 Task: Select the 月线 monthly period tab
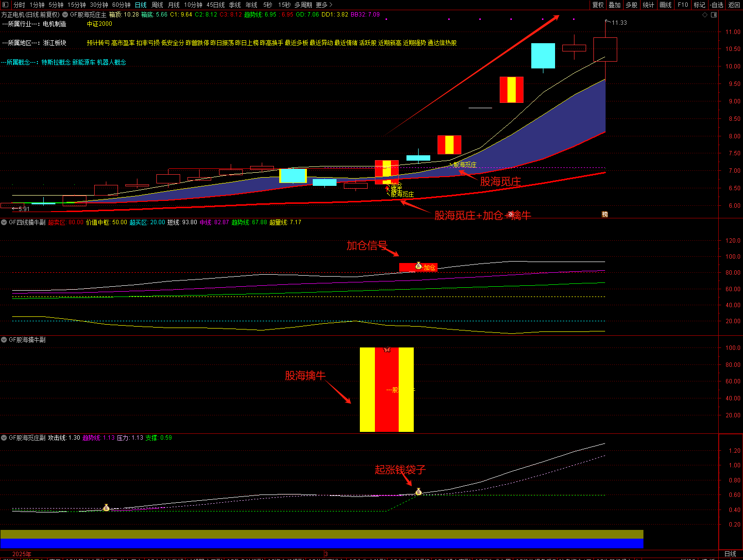point(174,5)
